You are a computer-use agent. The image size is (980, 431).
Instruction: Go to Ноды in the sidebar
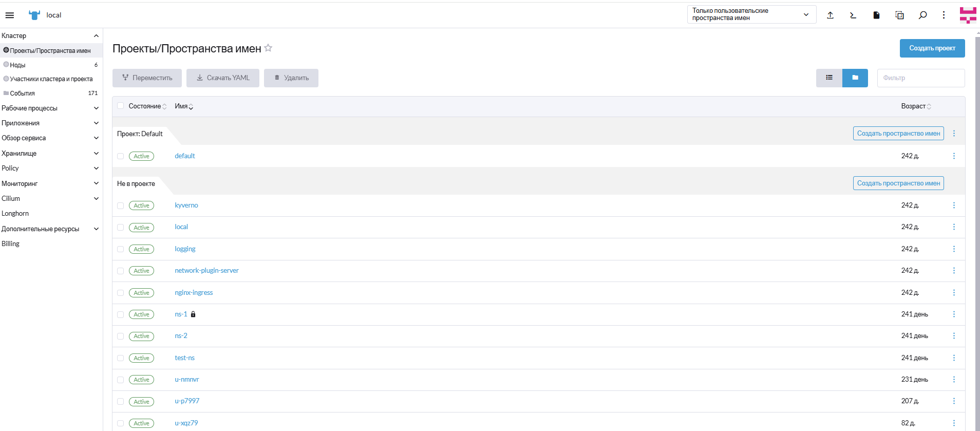[x=18, y=65]
